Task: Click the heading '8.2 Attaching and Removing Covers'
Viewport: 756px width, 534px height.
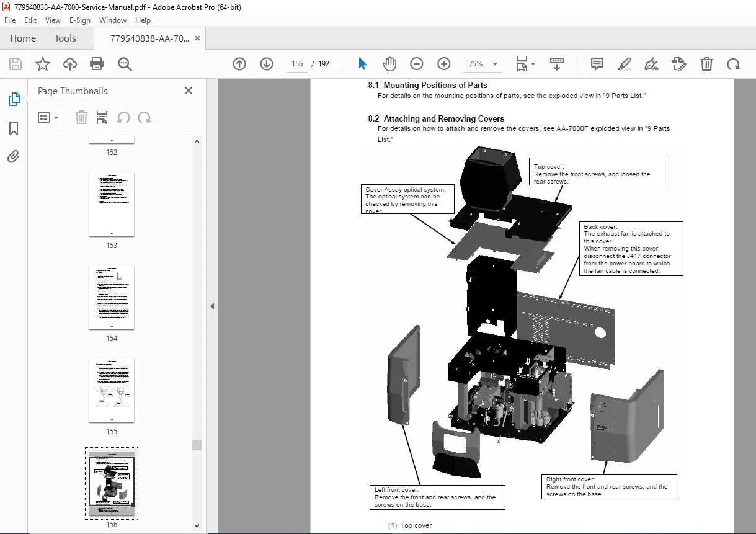Action: pos(436,118)
